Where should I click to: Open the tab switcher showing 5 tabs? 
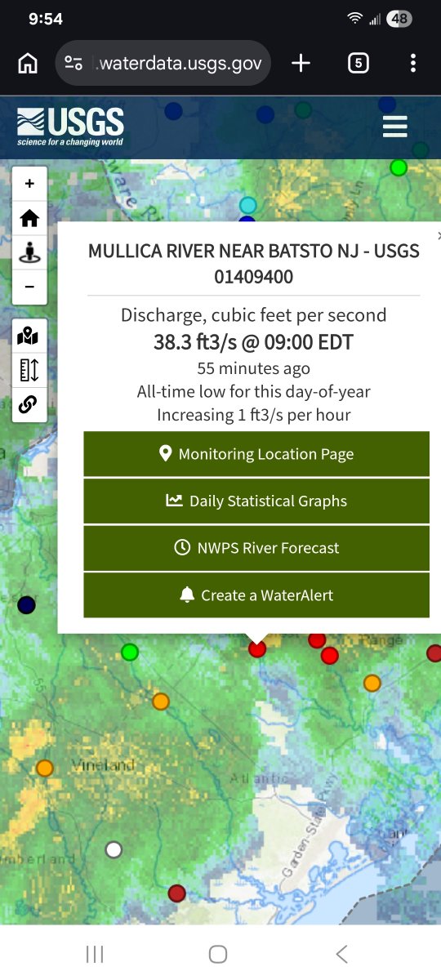[x=358, y=63]
